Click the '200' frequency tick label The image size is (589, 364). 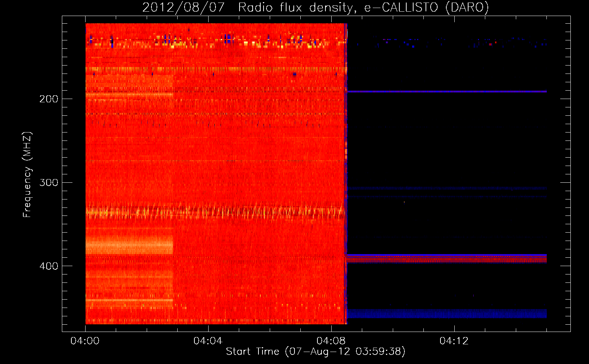tap(49, 99)
